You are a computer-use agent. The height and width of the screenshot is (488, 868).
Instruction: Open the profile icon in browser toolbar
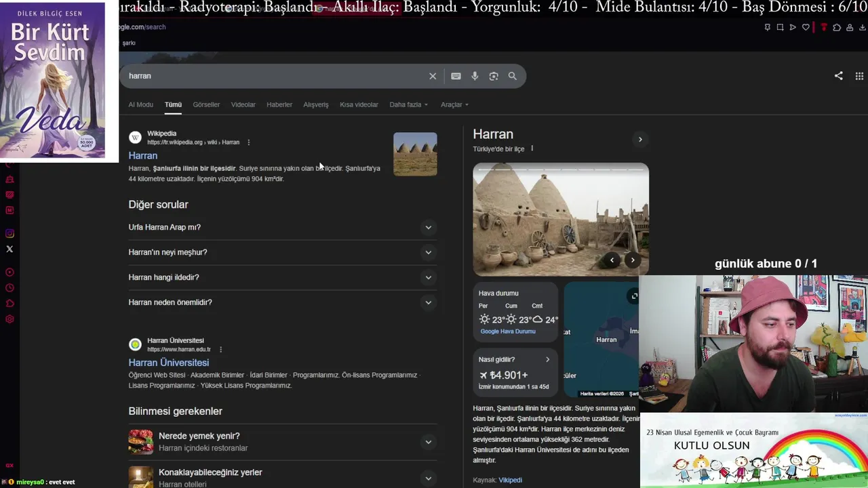850,27
